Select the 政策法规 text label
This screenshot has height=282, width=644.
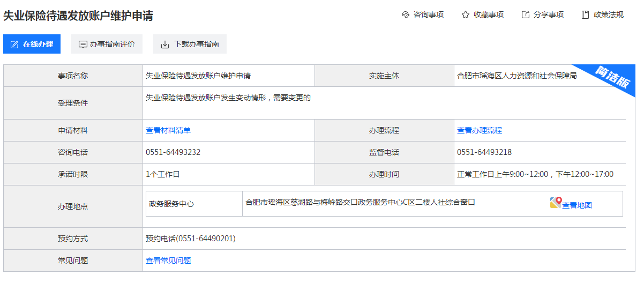609,15
